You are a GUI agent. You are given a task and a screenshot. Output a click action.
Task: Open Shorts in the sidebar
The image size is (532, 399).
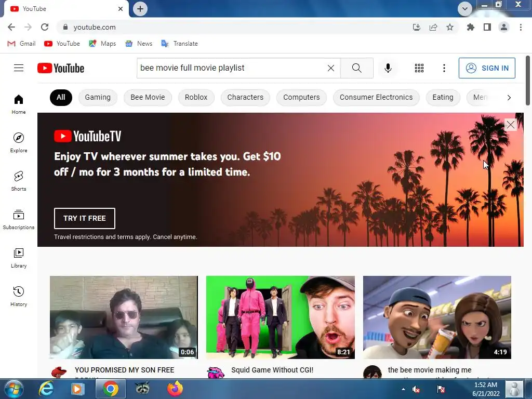(x=19, y=181)
